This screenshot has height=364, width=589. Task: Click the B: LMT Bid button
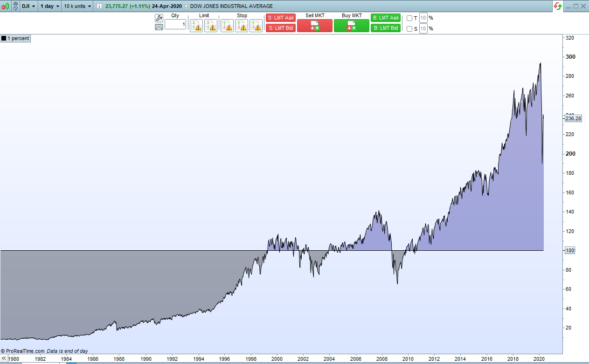click(386, 28)
